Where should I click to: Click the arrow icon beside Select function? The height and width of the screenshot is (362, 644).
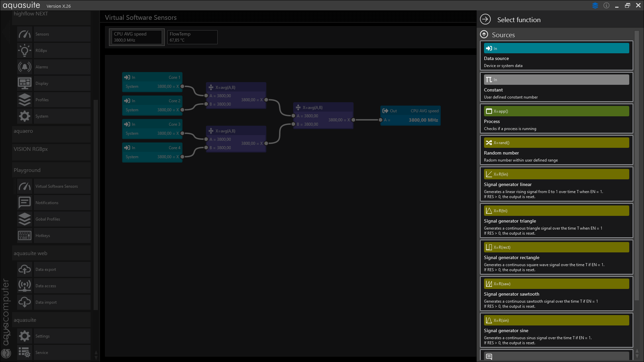pyautogui.click(x=485, y=19)
